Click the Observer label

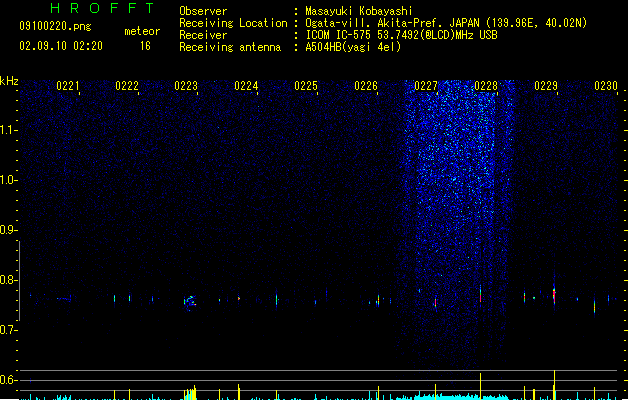click(x=203, y=11)
